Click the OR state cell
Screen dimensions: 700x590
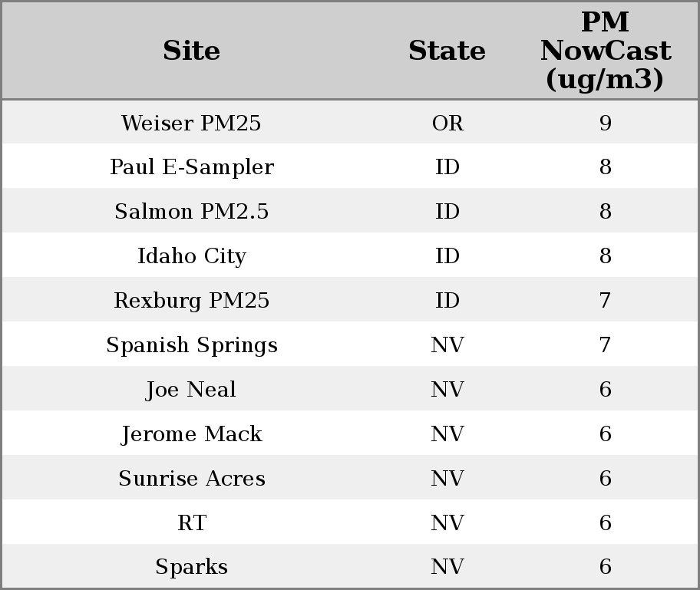click(447, 123)
